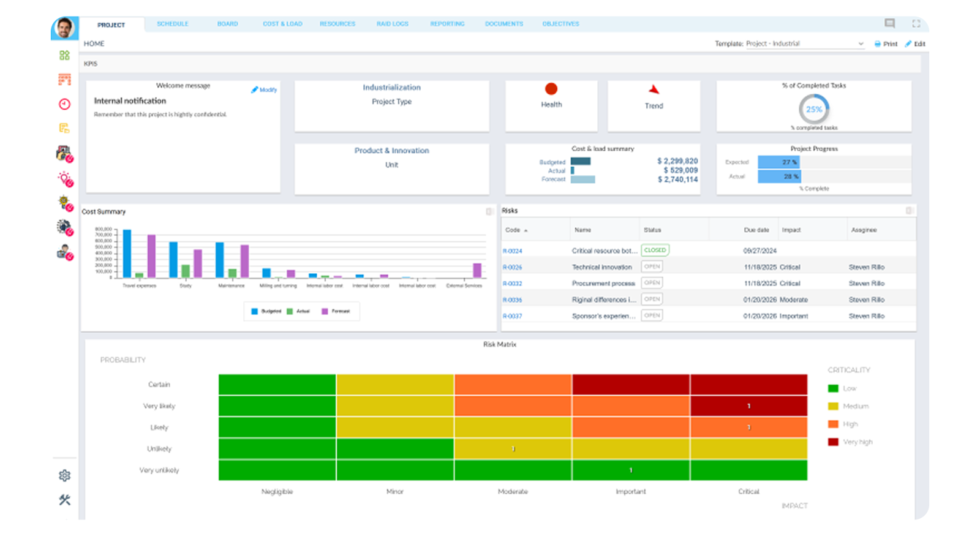The height and width of the screenshot is (536, 980).
Task: Expand the Template Project - Industrial dropdown
Action: click(x=805, y=43)
